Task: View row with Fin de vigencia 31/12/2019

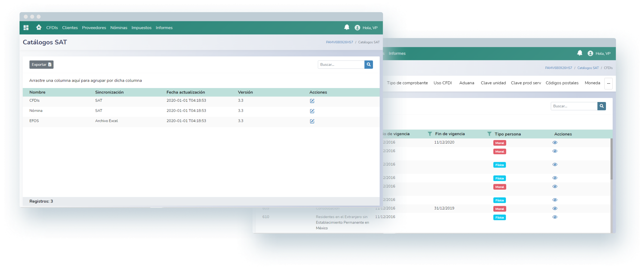Action: (x=555, y=208)
